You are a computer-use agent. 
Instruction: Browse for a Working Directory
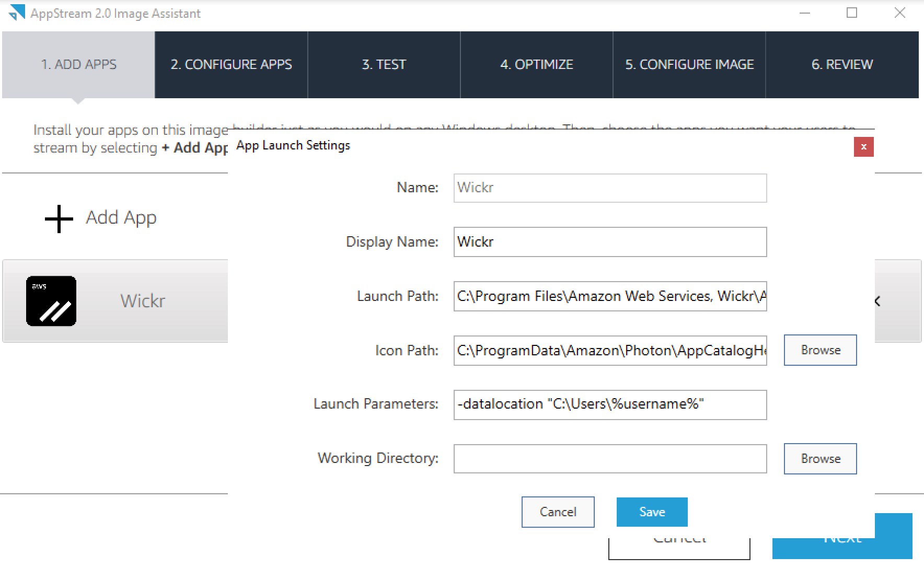[x=819, y=458]
